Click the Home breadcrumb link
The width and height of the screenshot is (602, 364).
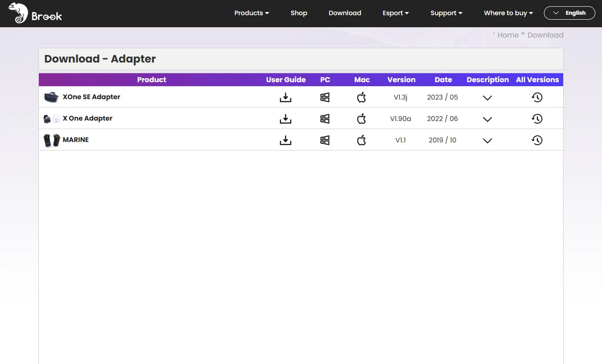pos(508,35)
